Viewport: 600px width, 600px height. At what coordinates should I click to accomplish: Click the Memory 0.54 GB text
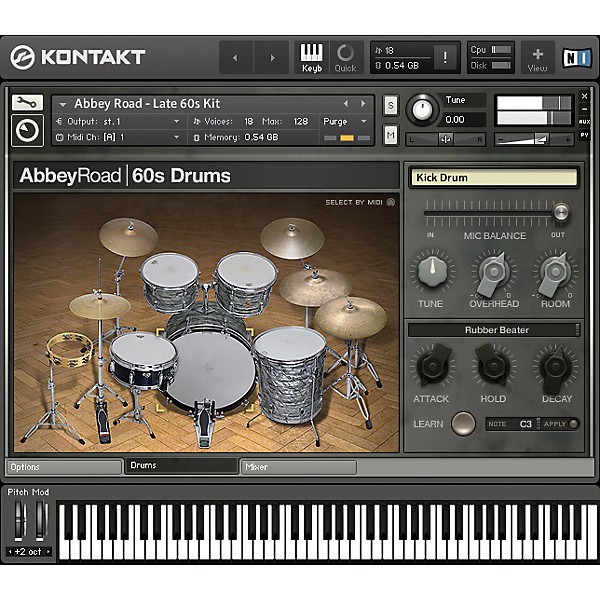pyautogui.click(x=241, y=137)
